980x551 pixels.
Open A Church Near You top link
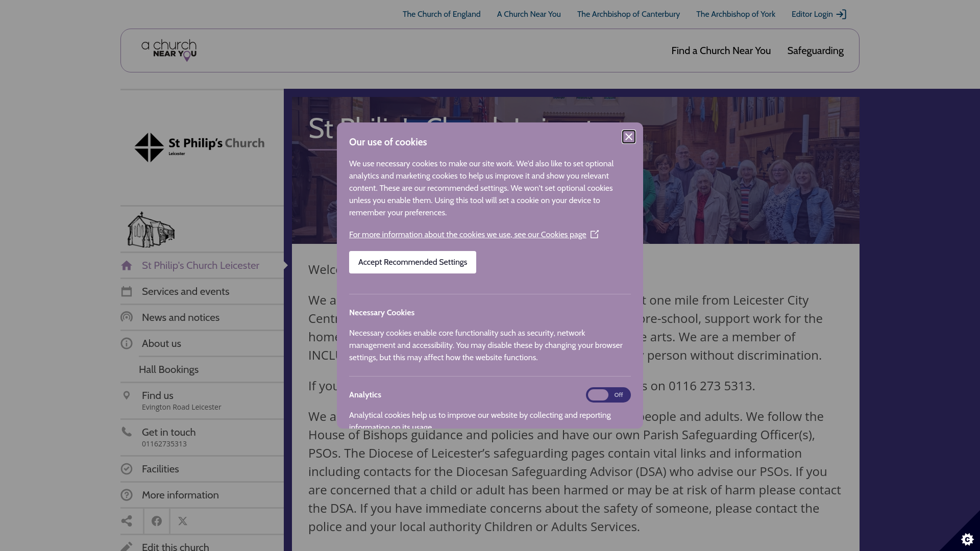pyautogui.click(x=529, y=14)
